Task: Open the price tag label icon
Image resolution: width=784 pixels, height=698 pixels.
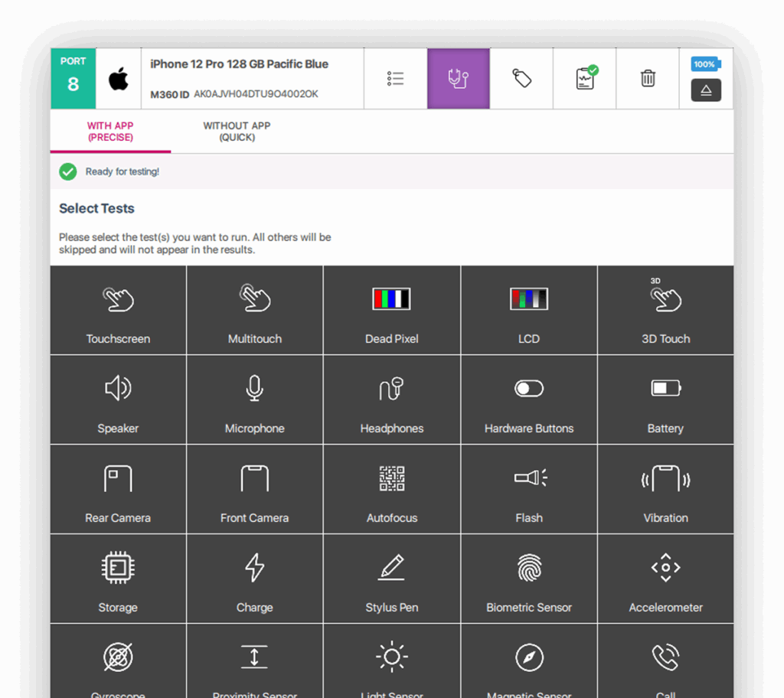Action: point(521,79)
